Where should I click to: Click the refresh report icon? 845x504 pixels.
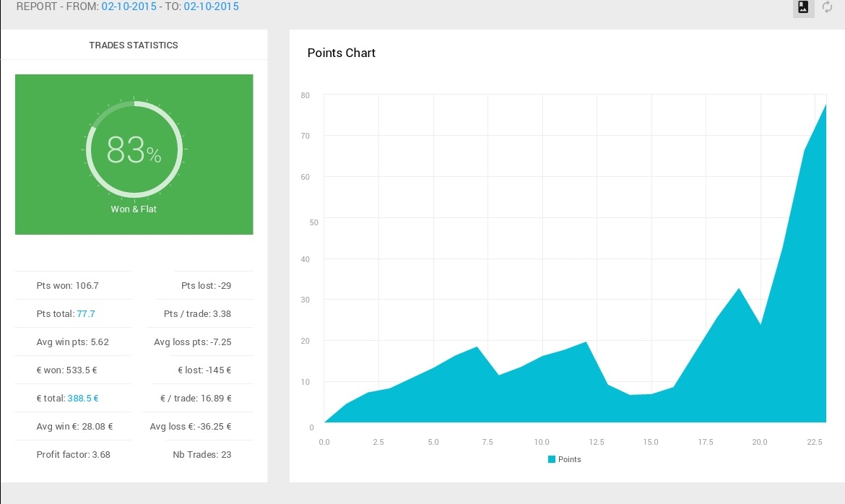coord(827,7)
